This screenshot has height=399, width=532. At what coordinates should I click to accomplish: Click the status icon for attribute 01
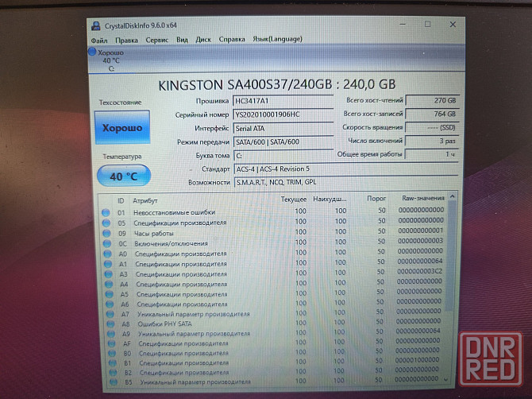point(106,212)
